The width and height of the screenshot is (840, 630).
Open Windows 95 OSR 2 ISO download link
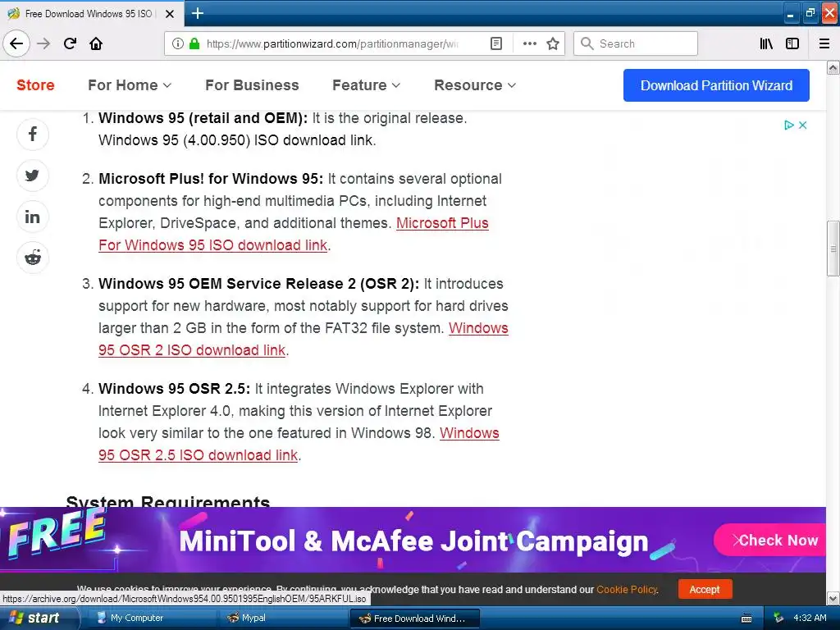pos(192,350)
